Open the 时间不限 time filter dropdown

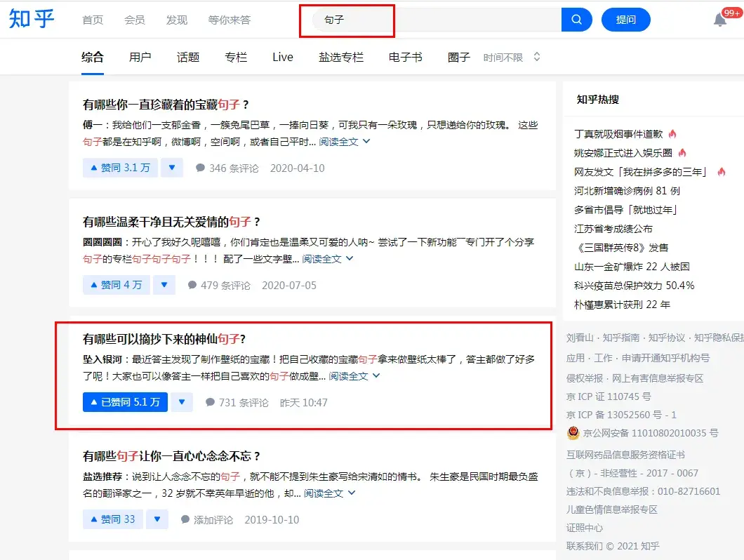512,58
